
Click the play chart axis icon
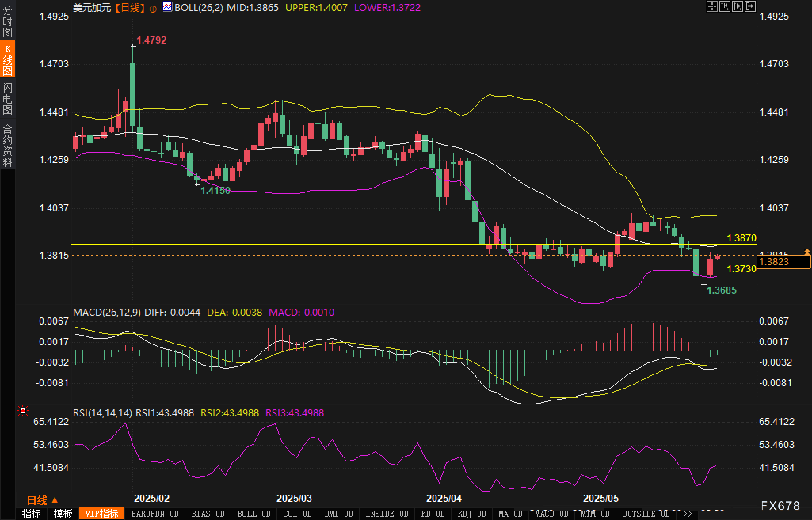pos(738,6)
